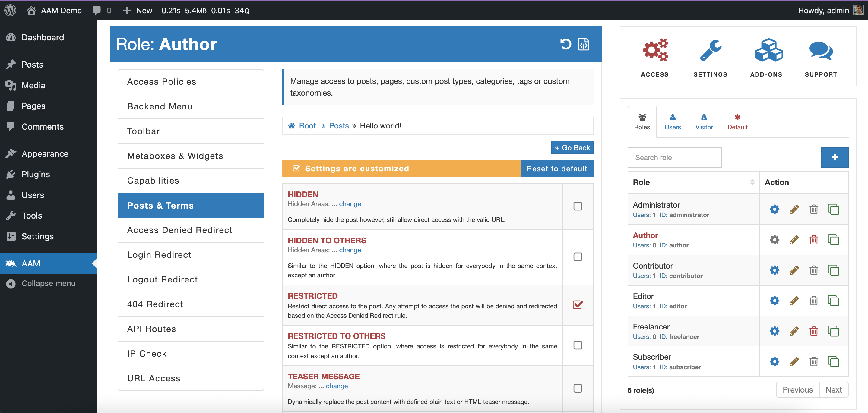868x413 pixels.
Task: Click the Posts breadcrumb link
Action: (x=339, y=126)
